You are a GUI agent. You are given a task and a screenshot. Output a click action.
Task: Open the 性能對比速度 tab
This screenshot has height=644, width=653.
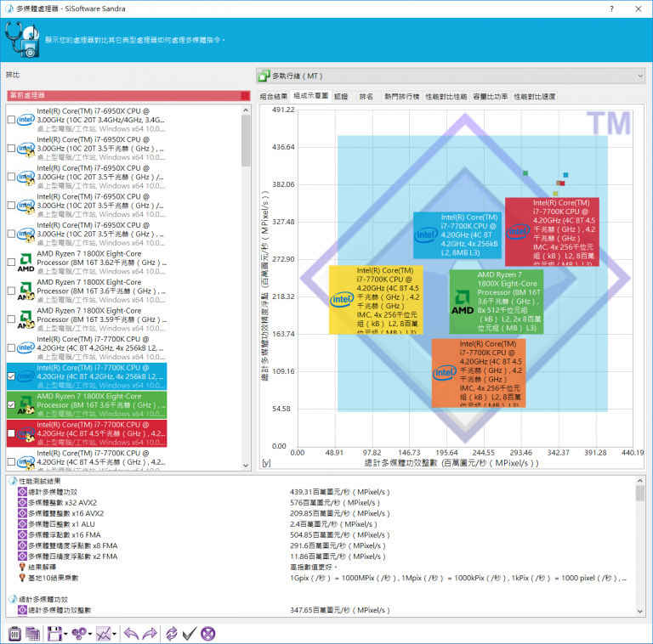pyautogui.click(x=535, y=97)
